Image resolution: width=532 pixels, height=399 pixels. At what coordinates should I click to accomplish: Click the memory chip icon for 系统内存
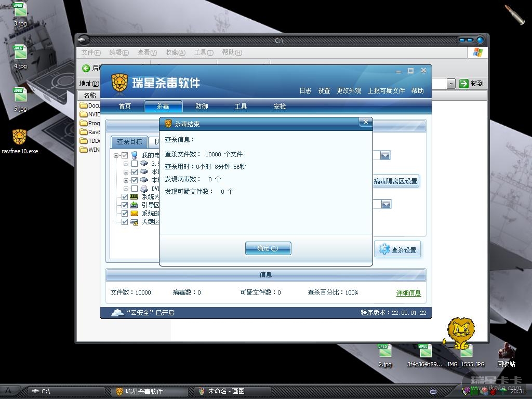(x=135, y=197)
